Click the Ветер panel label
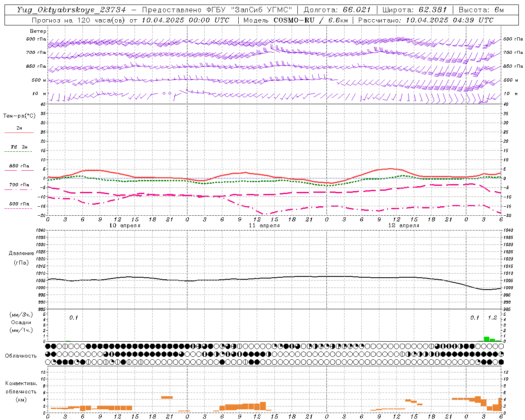The image size is (525, 420). (x=38, y=31)
